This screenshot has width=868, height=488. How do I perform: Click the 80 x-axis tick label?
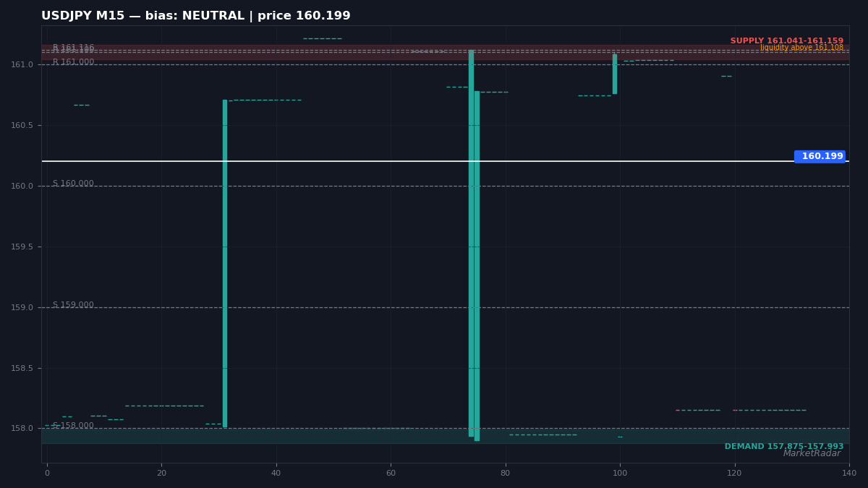pyautogui.click(x=506, y=474)
